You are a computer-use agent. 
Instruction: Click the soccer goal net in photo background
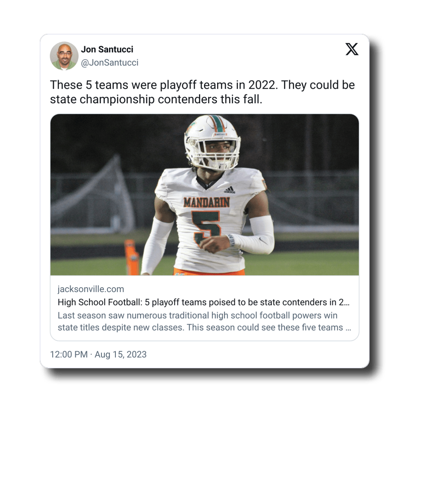pos(93,196)
